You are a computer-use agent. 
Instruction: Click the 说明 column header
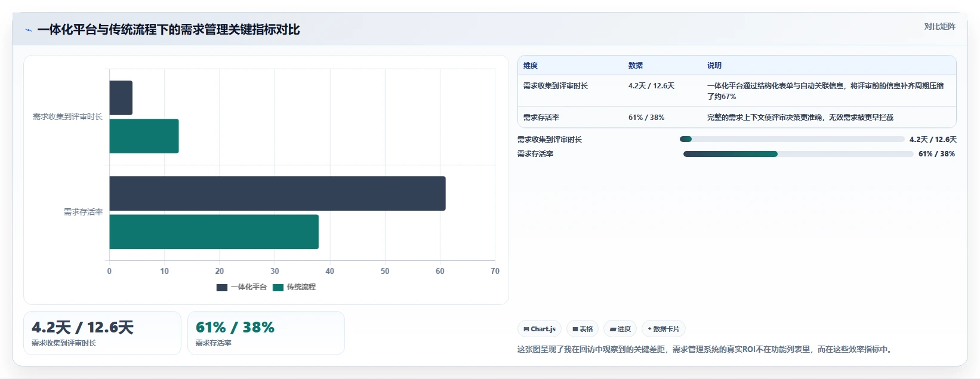click(x=714, y=66)
